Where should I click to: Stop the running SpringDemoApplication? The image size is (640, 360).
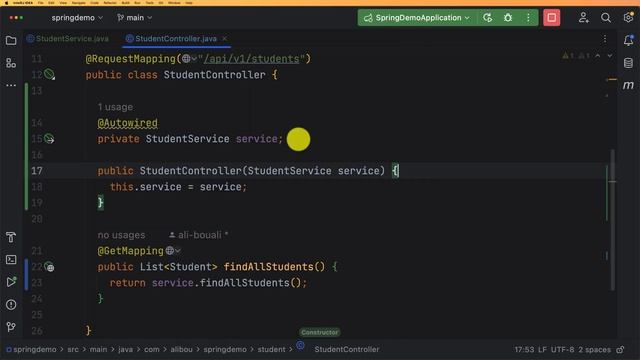tap(551, 18)
